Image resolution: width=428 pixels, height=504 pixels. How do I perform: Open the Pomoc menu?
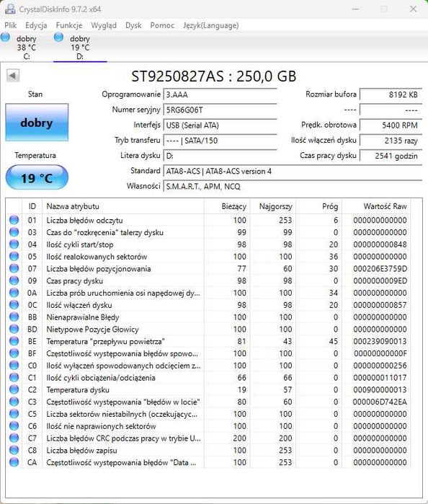click(162, 25)
